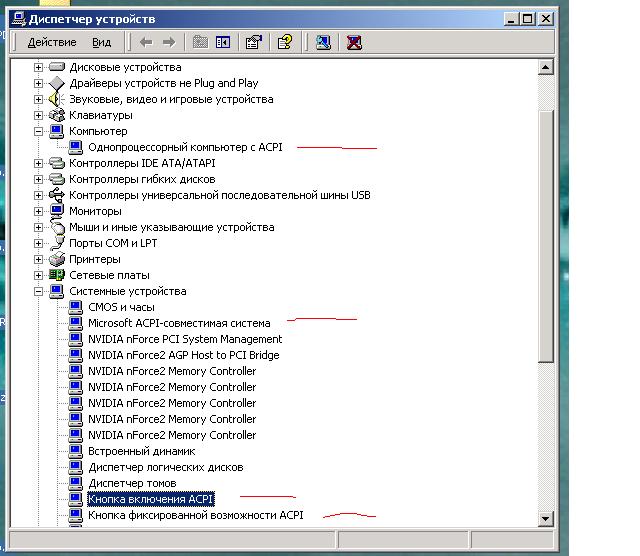This screenshot has width=640, height=556.
Task: Click the mouse devices icon
Action: (58, 227)
